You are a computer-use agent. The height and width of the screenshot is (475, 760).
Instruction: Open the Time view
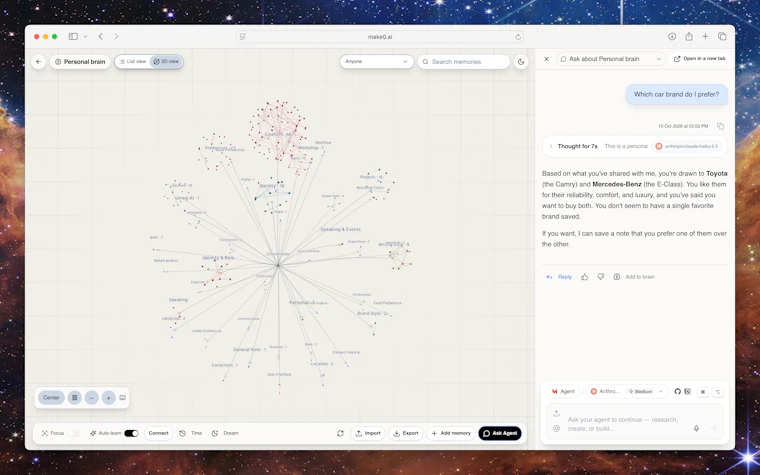(x=190, y=433)
